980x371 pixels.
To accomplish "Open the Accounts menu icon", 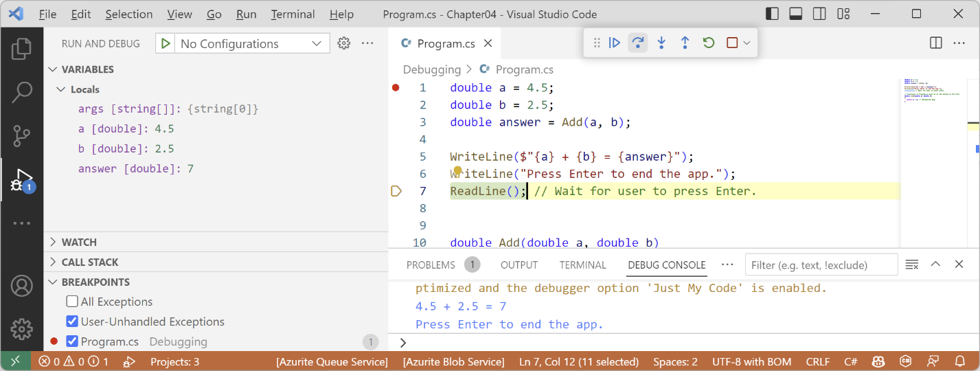I will coord(21,286).
